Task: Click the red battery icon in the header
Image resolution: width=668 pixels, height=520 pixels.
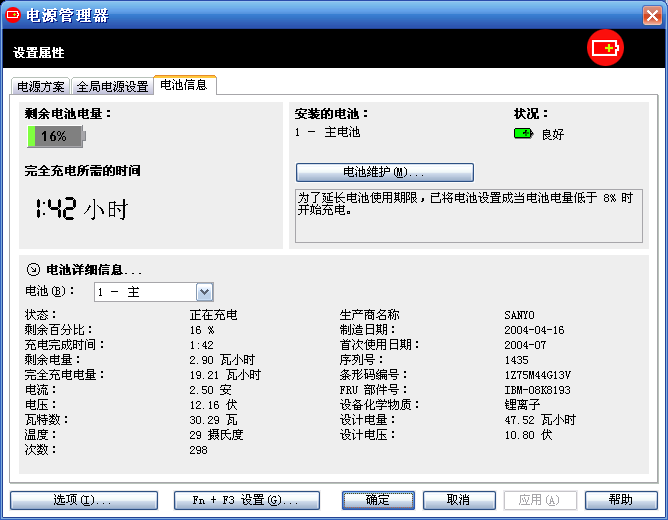Action: 605,48
